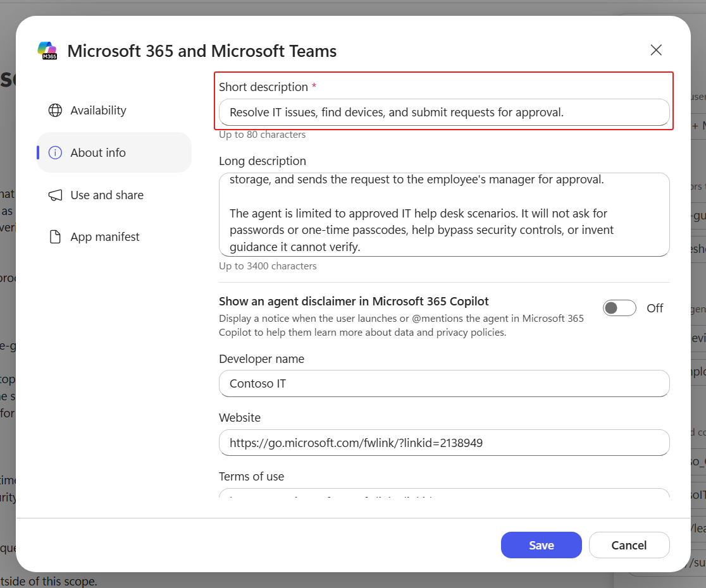The image size is (706, 588).
Task: Click the Microsoft 365 Copilot logo icon
Action: [47, 51]
